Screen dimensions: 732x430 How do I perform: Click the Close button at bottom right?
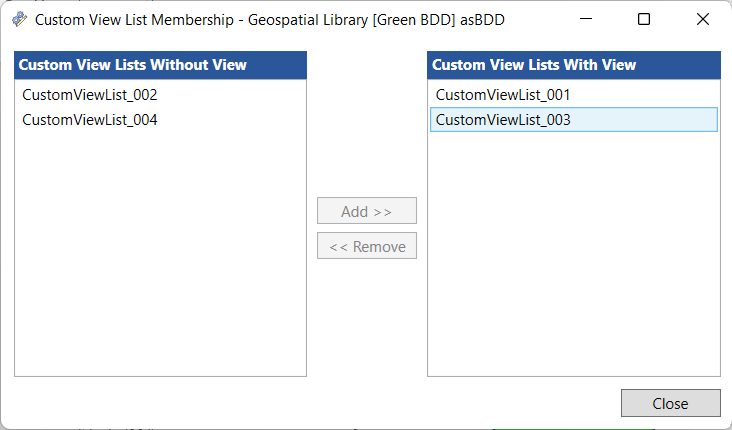670,403
